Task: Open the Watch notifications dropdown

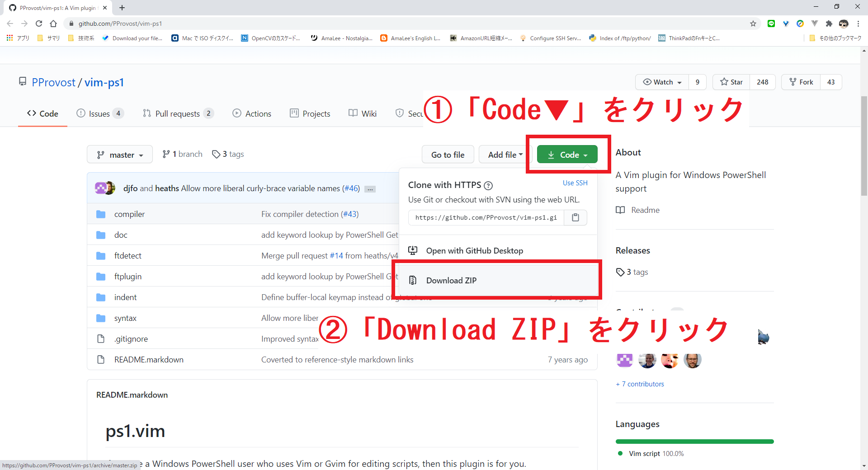Action: [x=662, y=82]
